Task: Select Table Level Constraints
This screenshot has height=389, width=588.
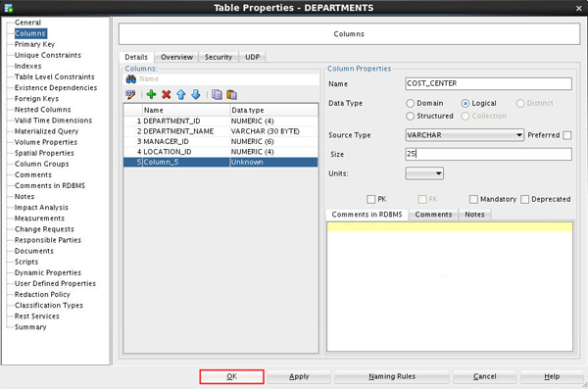Action: point(54,76)
